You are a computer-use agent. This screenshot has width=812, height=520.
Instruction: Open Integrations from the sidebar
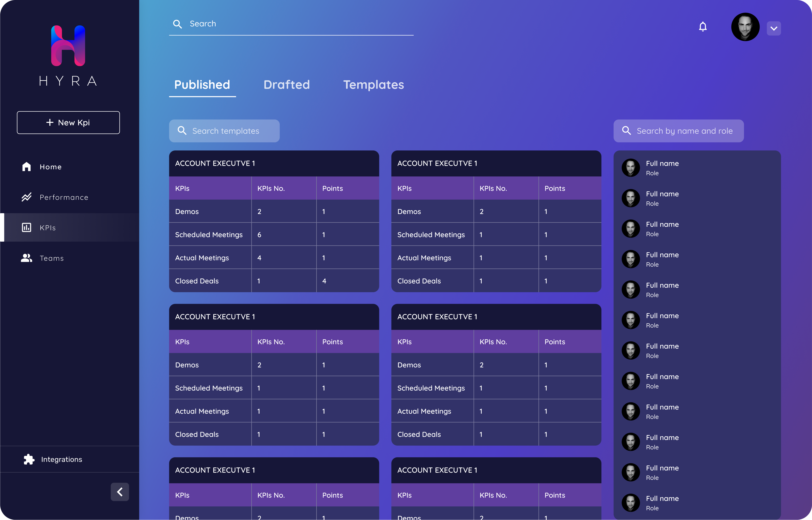click(70, 459)
